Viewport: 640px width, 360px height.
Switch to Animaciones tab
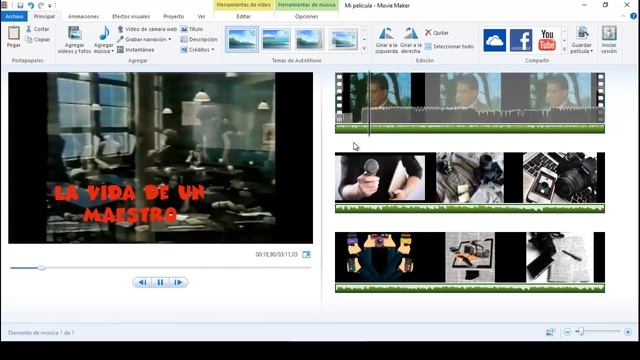[83, 16]
